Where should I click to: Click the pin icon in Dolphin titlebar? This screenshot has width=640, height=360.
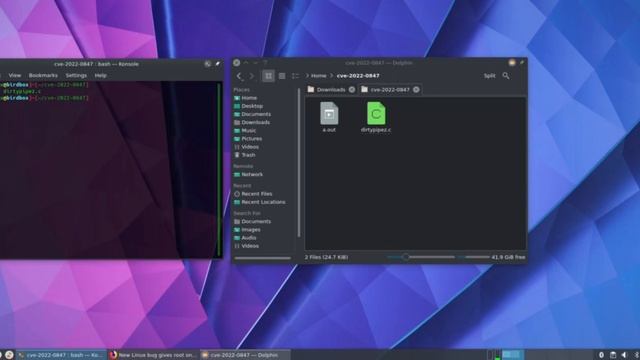click(522, 62)
